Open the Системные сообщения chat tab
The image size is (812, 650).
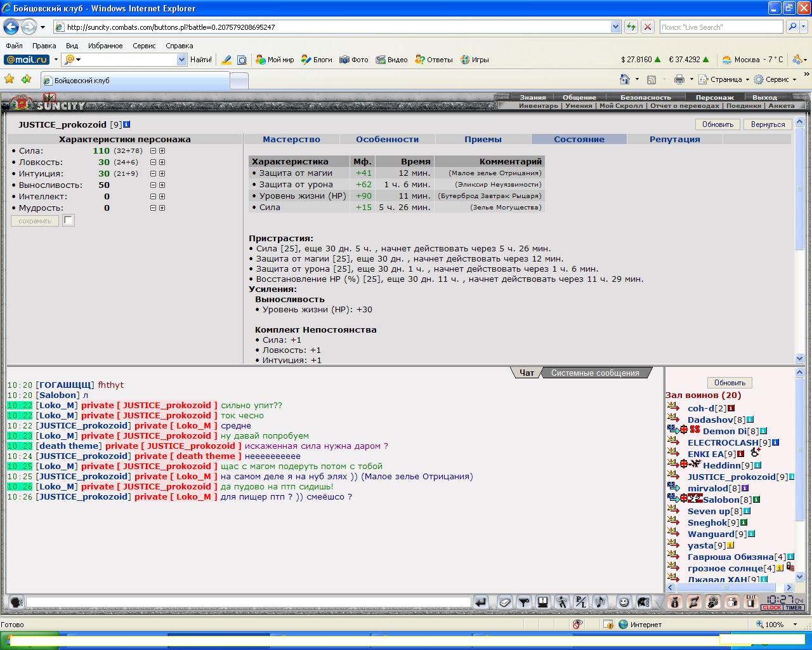[595, 373]
